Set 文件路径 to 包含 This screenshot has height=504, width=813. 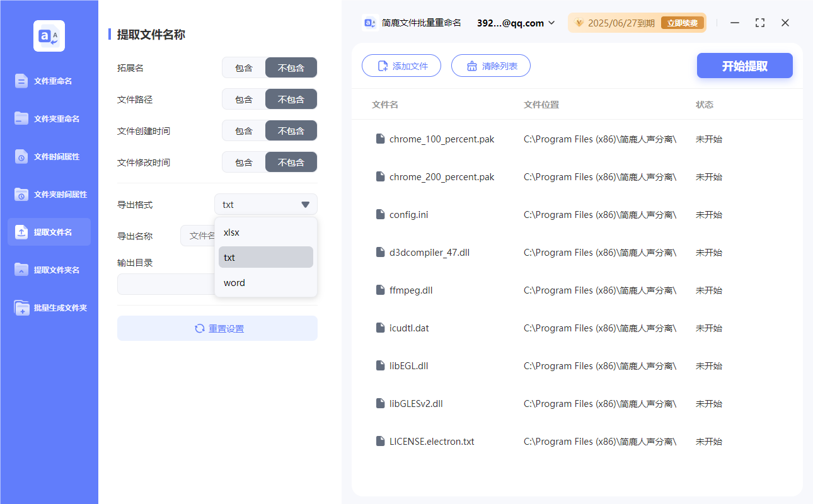pos(243,99)
